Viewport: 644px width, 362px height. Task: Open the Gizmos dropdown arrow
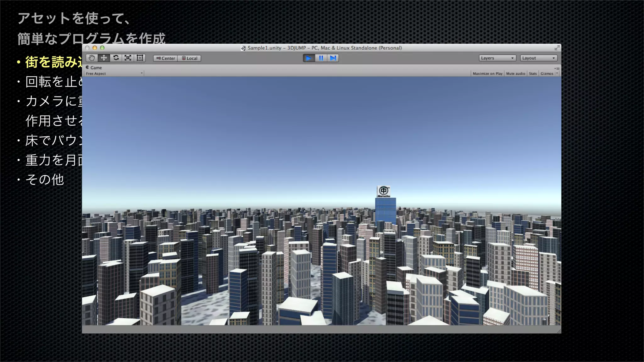557,74
